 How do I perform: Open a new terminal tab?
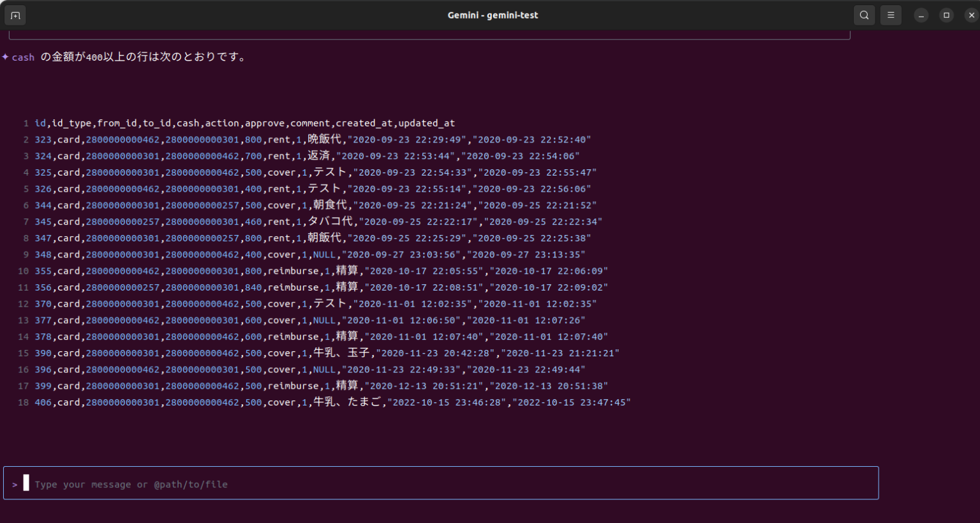pos(15,15)
